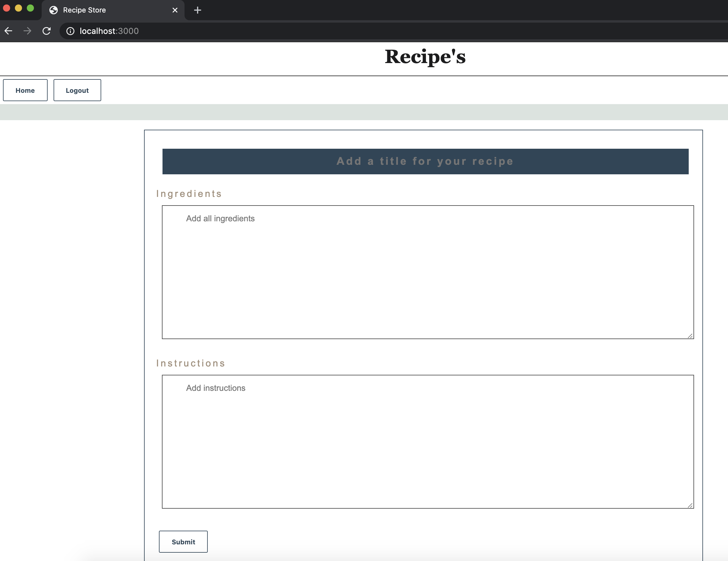Click the site info icon in address bar
Viewport: 728px width, 561px height.
[x=70, y=31]
